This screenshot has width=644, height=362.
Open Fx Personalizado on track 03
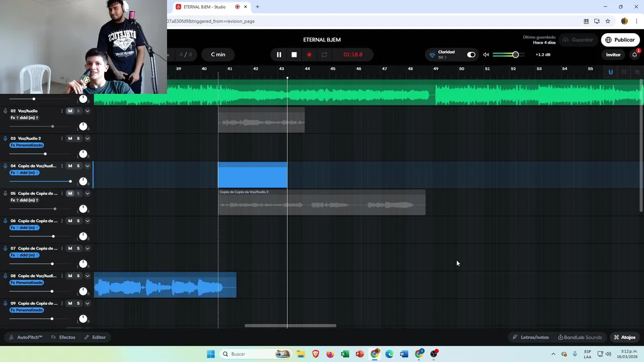(27, 145)
